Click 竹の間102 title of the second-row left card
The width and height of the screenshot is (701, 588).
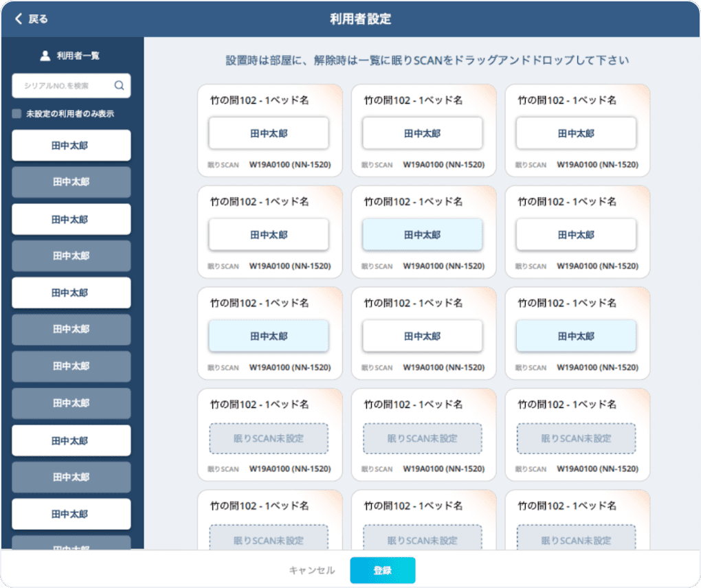click(259, 202)
